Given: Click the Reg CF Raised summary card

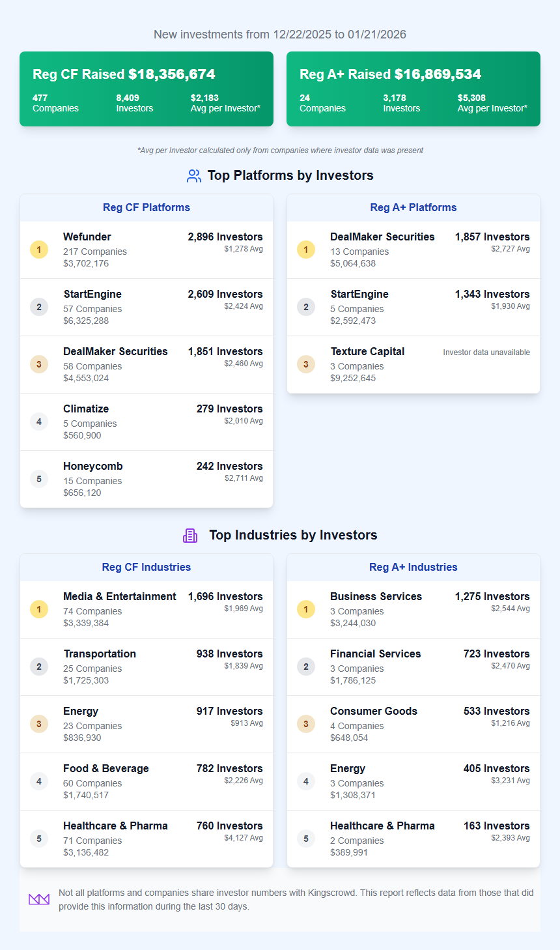Looking at the screenshot, I should tap(147, 89).
